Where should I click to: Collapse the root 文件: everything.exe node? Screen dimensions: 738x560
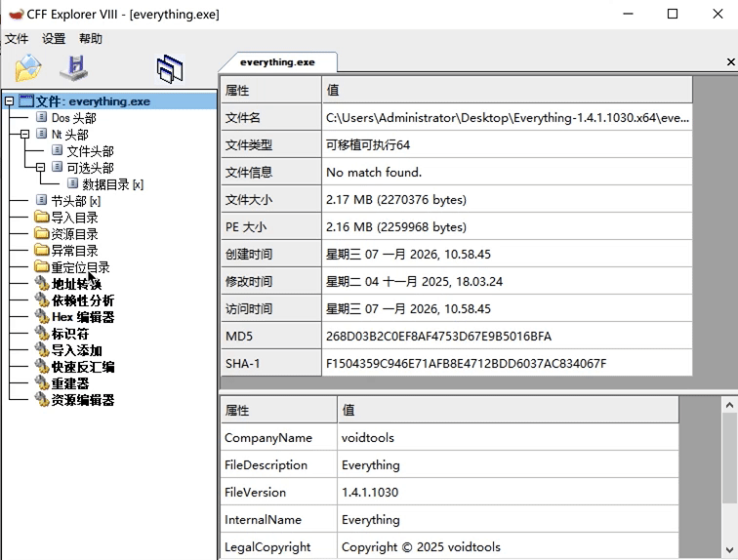(x=9, y=101)
